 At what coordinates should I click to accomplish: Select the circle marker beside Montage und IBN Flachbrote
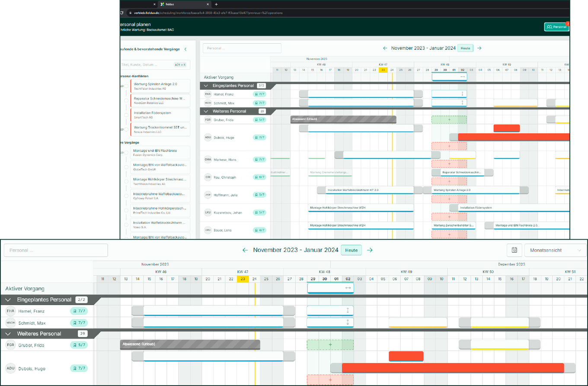126,153
